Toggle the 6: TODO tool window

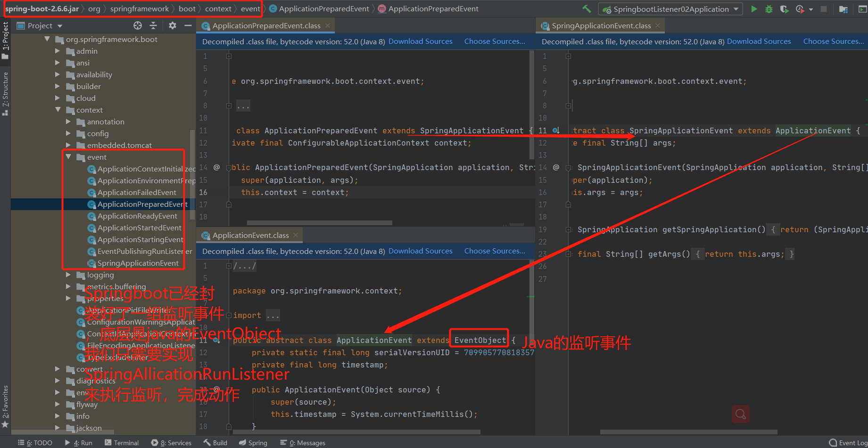[x=35, y=443]
